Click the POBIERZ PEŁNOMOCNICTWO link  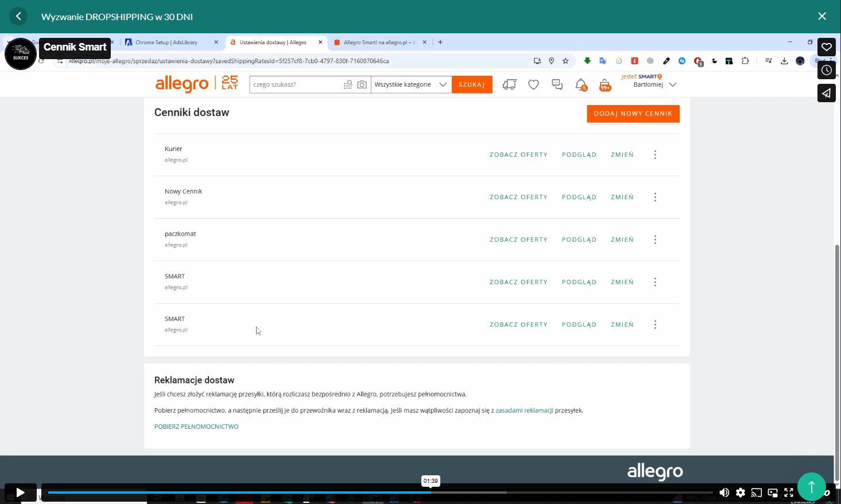[x=196, y=427]
